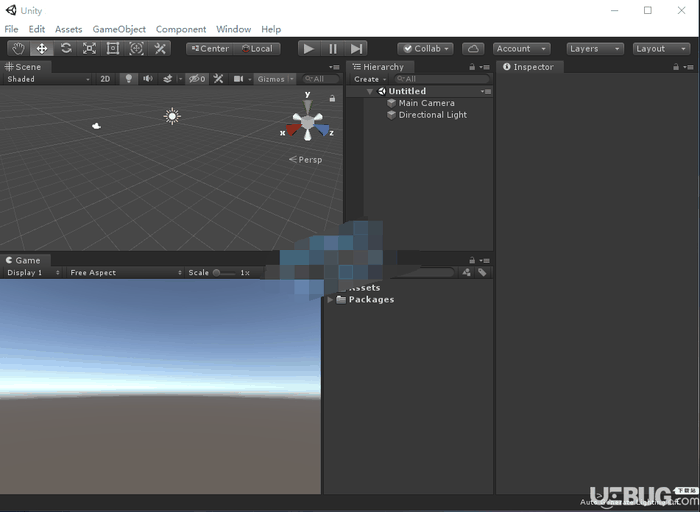Step one frame forward
Viewport: 700px width, 512px height.
pyautogui.click(x=356, y=49)
